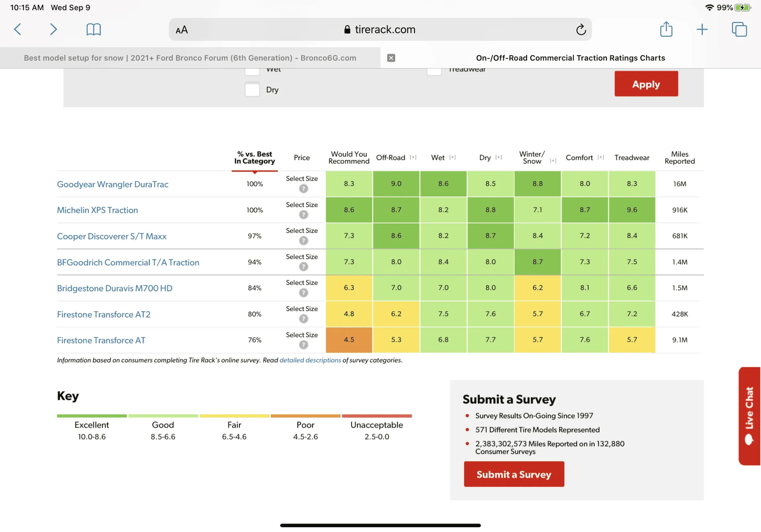Click help icon under Cooper Discoverer S/T Maxx Select Size

tap(304, 241)
